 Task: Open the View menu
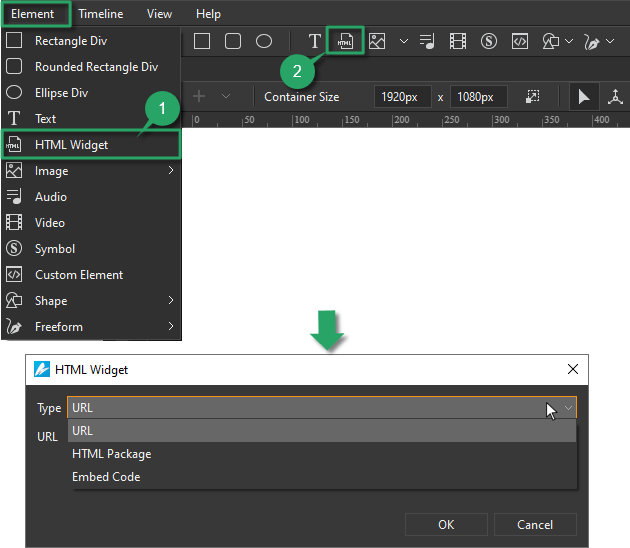[x=159, y=14]
